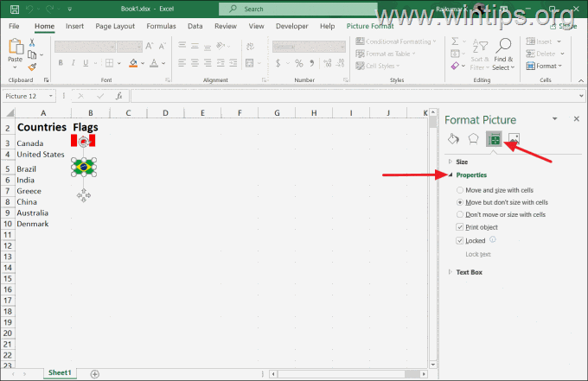
Task: Open the Picture tab icon in Format Picture
Action: point(514,138)
